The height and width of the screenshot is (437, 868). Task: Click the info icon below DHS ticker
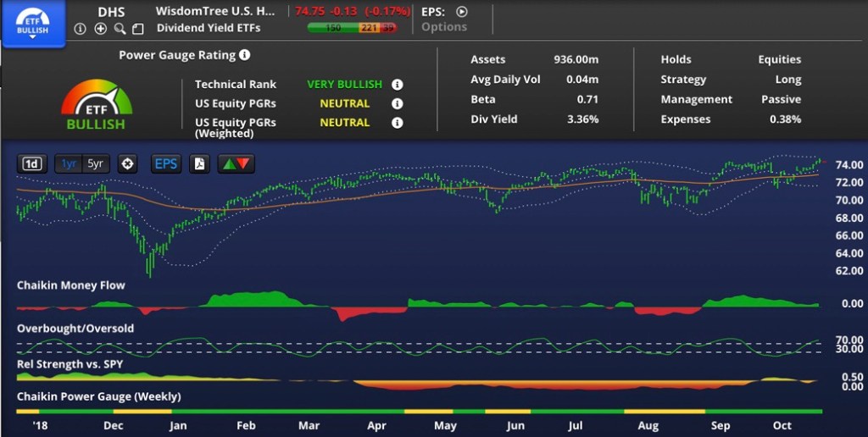pos(81,29)
